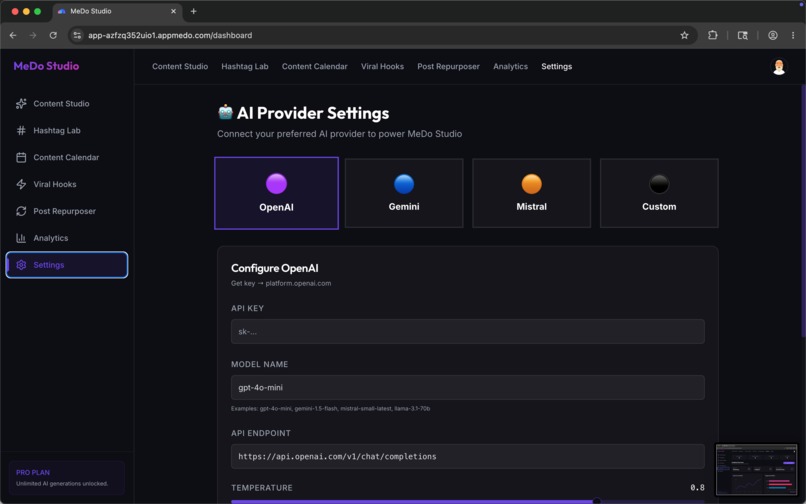Click the Hashtag Lab hash icon in sidebar
This screenshot has height=504, width=806.
click(x=21, y=130)
